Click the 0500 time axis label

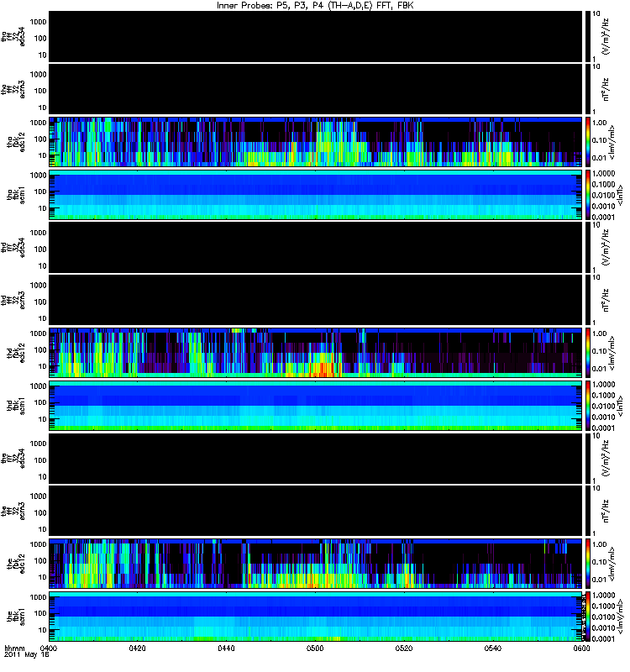pyautogui.click(x=315, y=648)
